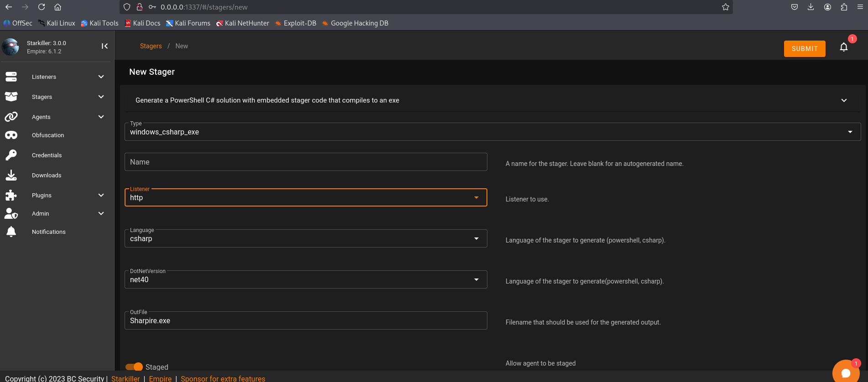Screen dimensions: 868x382
Task: Click the Obfuscation mask icon
Action: click(11, 135)
